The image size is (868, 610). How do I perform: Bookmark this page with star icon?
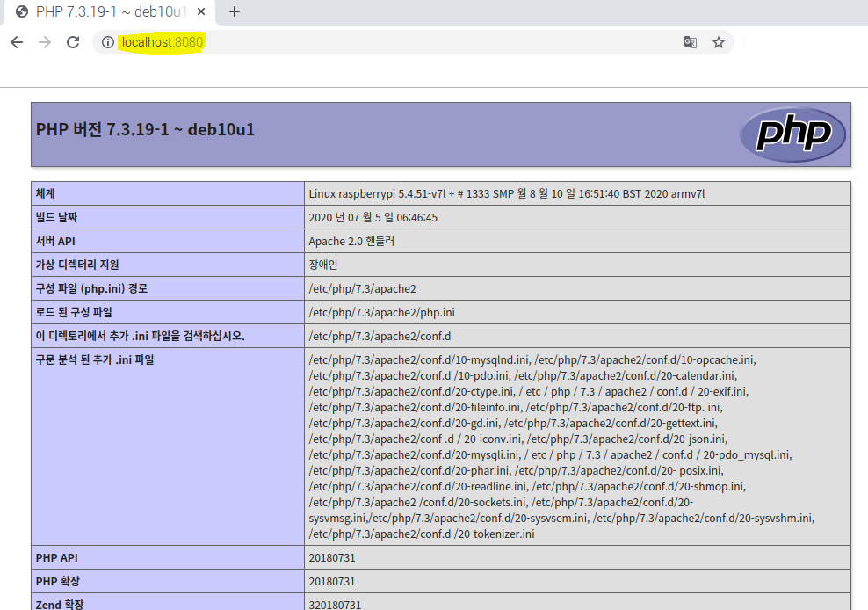tap(719, 42)
